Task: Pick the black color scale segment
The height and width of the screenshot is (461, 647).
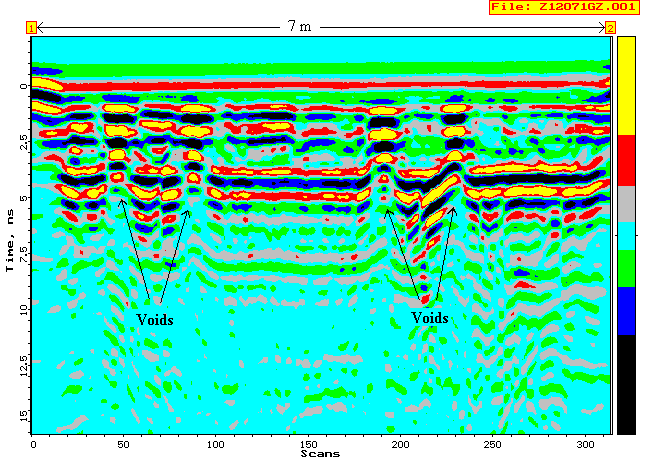Action: [x=627, y=384]
